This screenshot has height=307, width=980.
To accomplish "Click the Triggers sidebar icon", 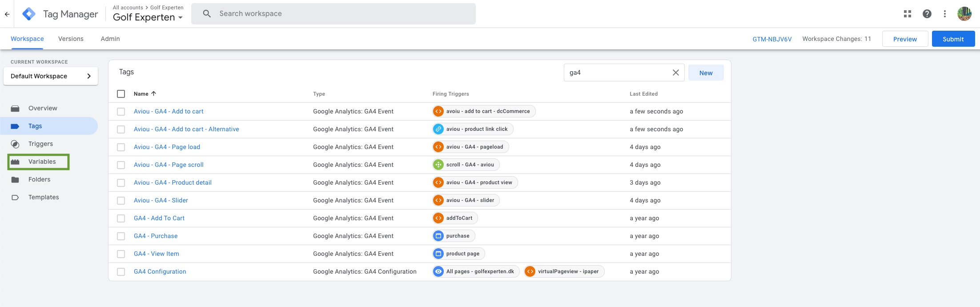I will click(x=15, y=144).
